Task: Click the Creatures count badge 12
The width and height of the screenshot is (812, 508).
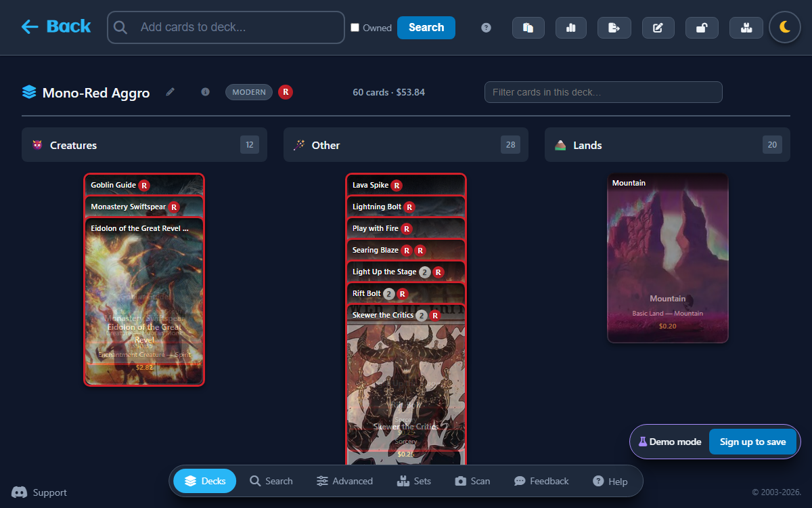Action: point(250,144)
